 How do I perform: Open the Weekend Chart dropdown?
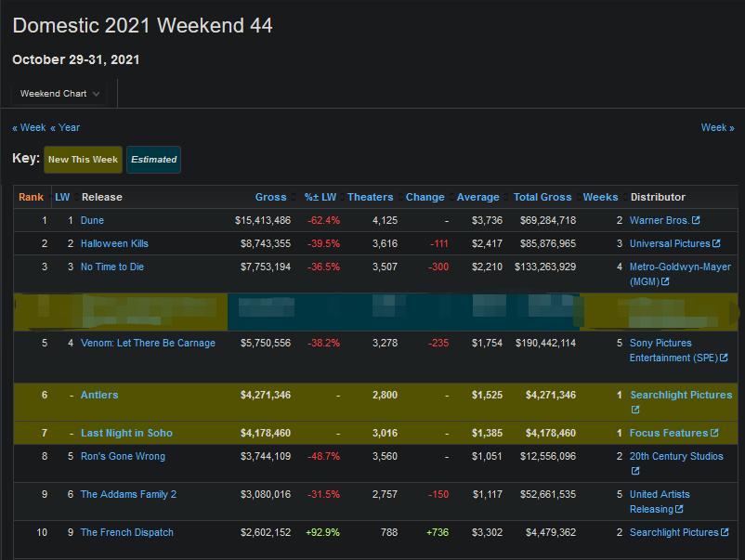point(59,94)
